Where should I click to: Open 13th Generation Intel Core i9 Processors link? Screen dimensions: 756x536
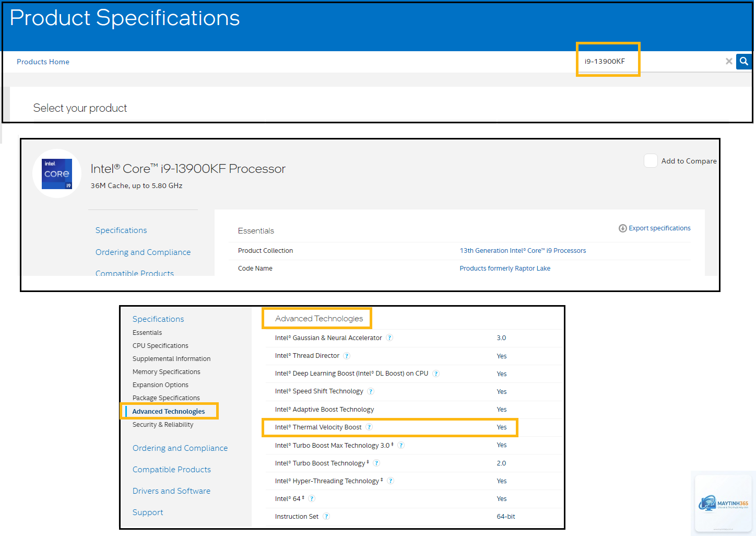[x=523, y=251]
